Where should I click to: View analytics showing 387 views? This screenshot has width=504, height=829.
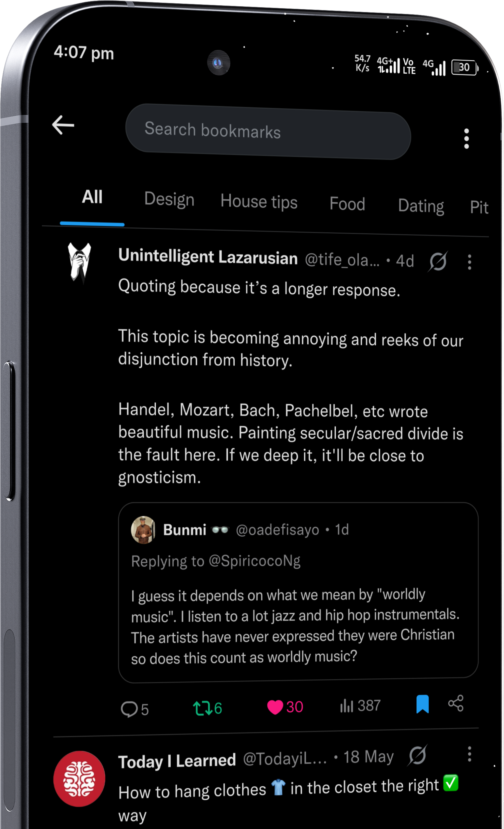point(347,705)
